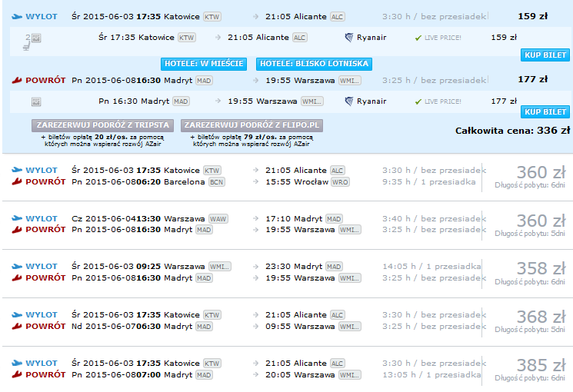This screenshot has height=392, width=573.
Task: Click the blue departure plane icon in expanded result
Action: pos(17,16)
